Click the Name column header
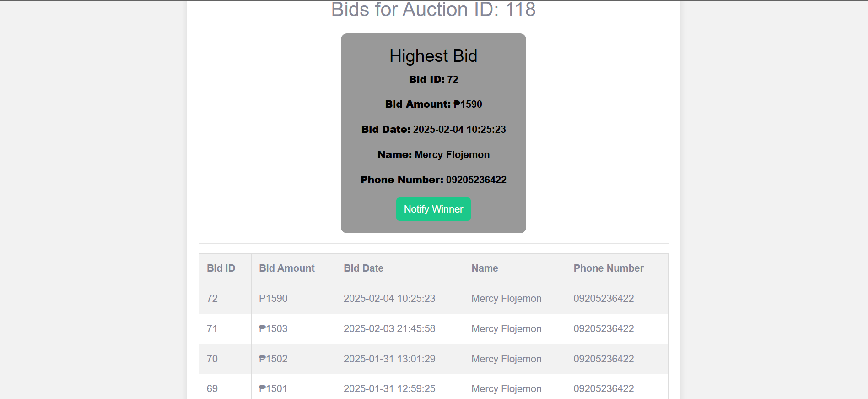 coord(485,268)
